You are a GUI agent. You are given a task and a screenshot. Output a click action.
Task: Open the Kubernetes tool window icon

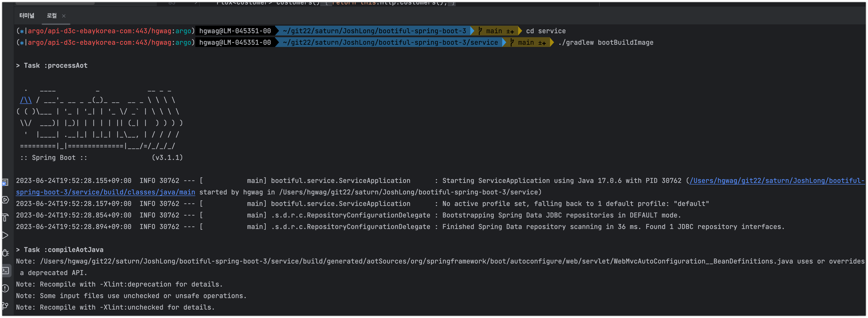point(5,182)
